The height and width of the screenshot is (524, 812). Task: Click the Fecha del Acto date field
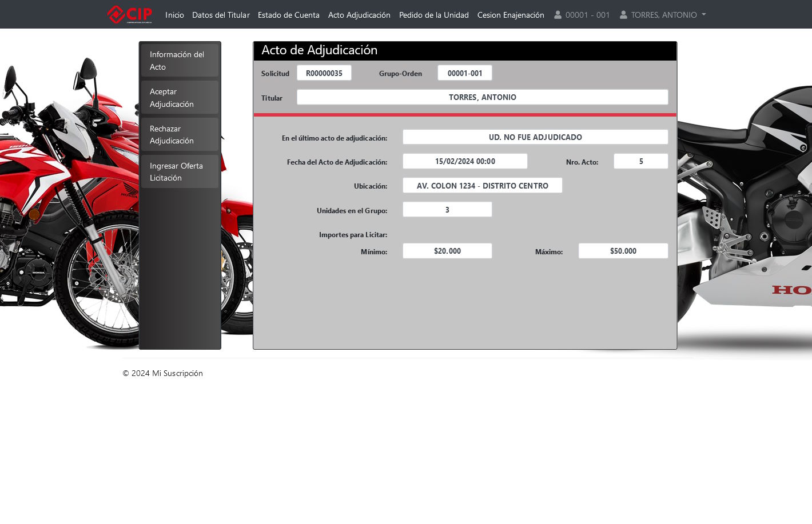tap(465, 161)
